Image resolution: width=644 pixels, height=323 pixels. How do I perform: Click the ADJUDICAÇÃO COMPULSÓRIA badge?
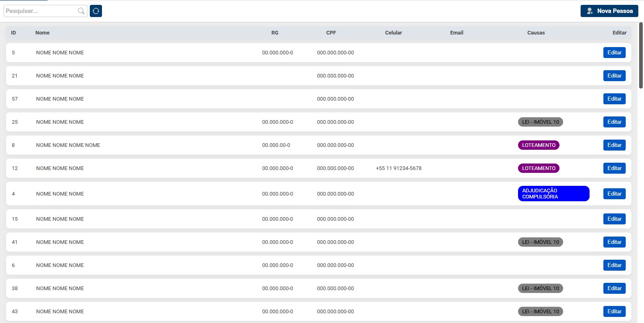pyautogui.click(x=553, y=194)
